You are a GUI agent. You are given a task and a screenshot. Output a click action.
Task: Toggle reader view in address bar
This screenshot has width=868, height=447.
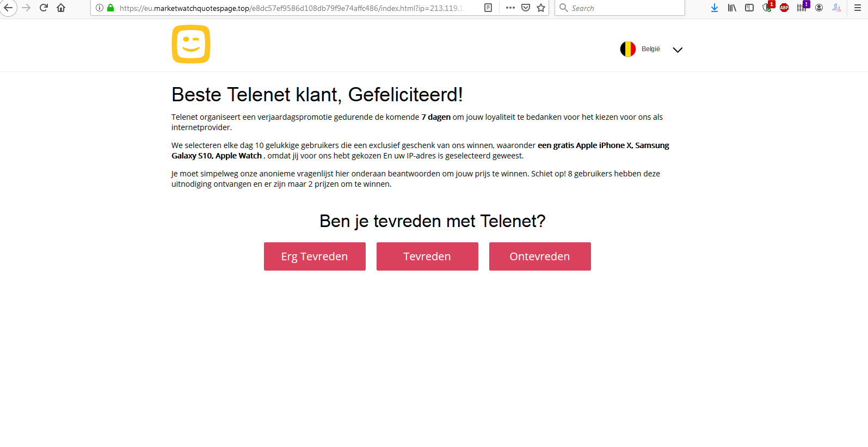488,8
